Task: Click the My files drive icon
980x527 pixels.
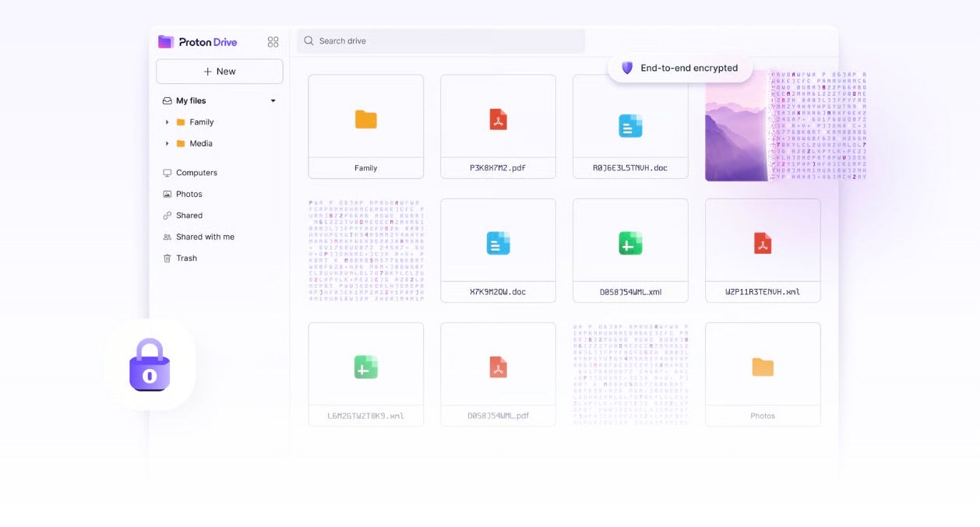Action: (x=167, y=100)
